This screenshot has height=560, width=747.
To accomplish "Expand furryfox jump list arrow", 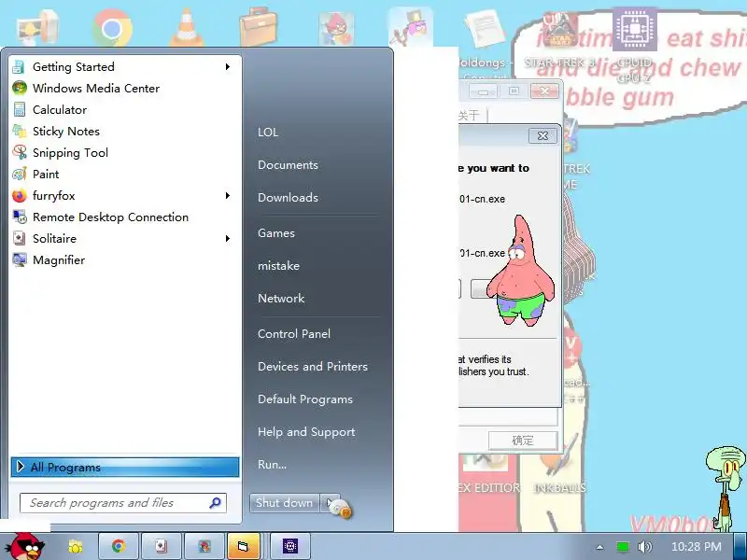I will (x=228, y=196).
